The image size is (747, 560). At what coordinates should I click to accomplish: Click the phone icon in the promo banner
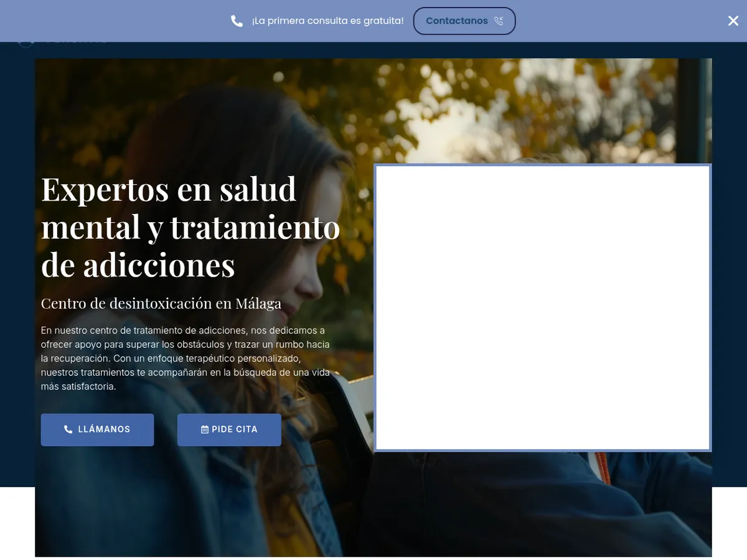237,21
